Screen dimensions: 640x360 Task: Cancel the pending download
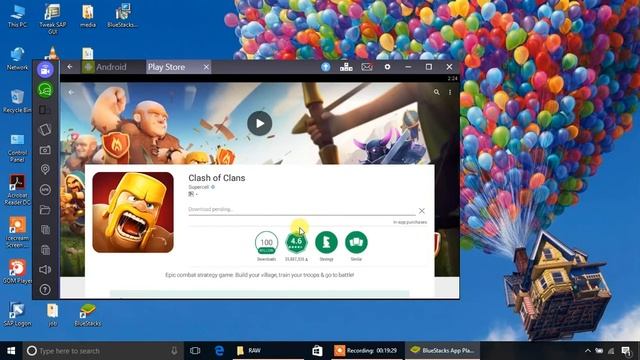coord(422,211)
